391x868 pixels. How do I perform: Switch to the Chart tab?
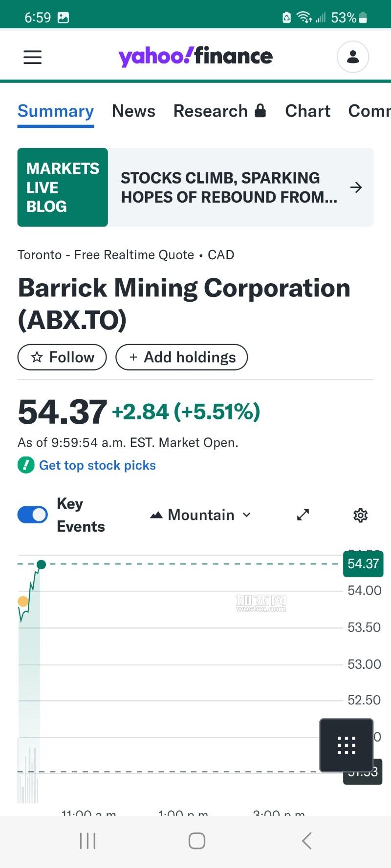[x=307, y=111]
